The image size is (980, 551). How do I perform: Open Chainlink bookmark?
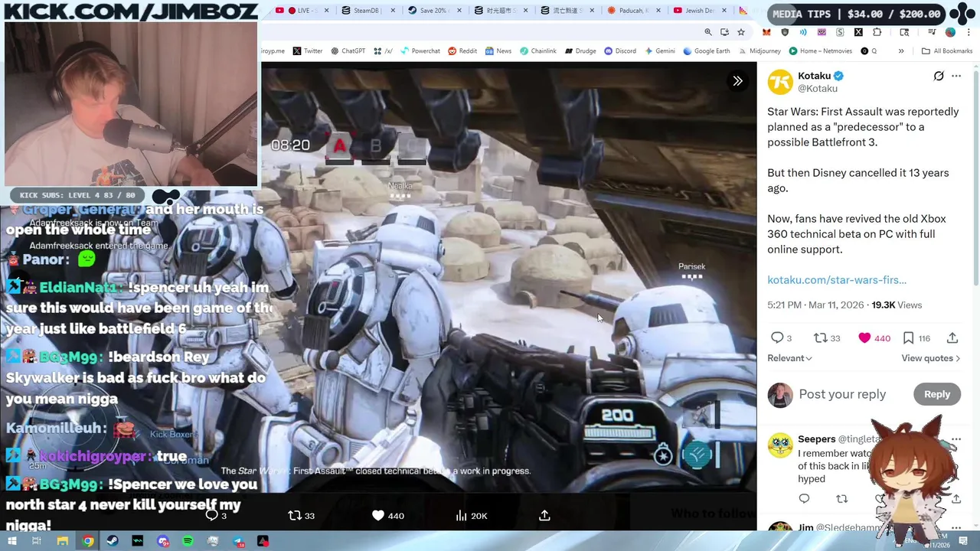tap(537, 51)
